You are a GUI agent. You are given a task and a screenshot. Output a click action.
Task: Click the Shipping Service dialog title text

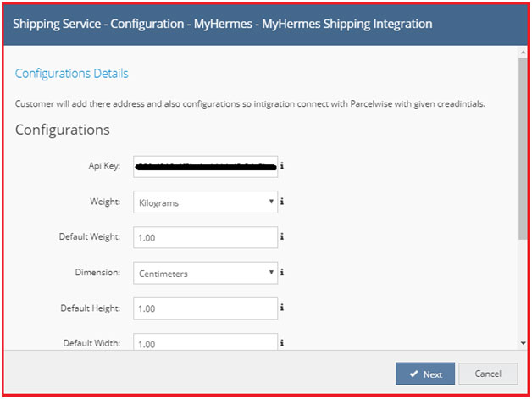pos(223,24)
